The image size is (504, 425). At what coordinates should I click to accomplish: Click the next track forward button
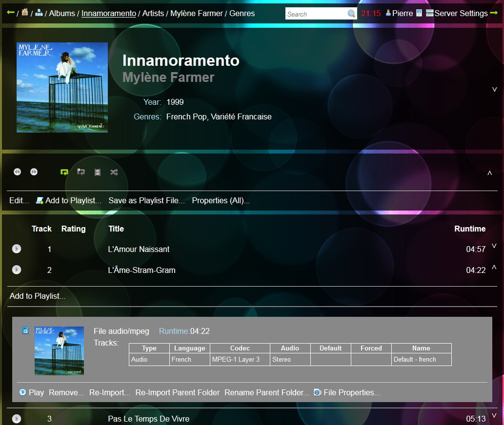[34, 172]
